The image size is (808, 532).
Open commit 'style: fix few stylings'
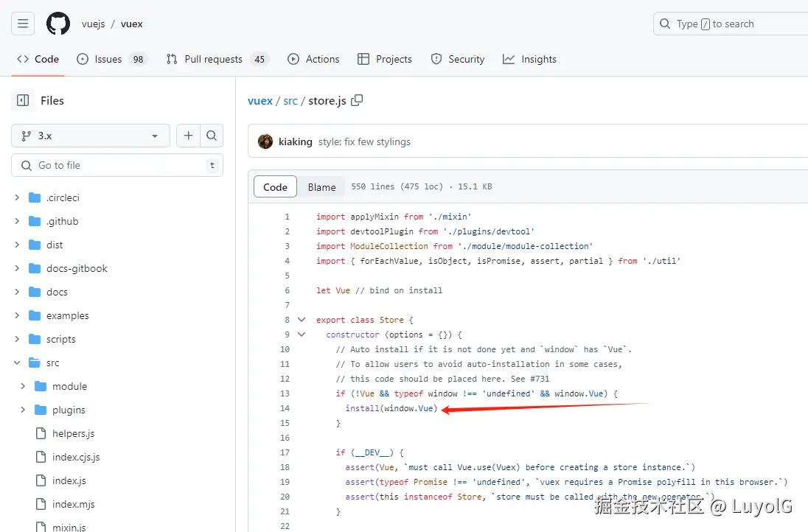tap(364, 141)
